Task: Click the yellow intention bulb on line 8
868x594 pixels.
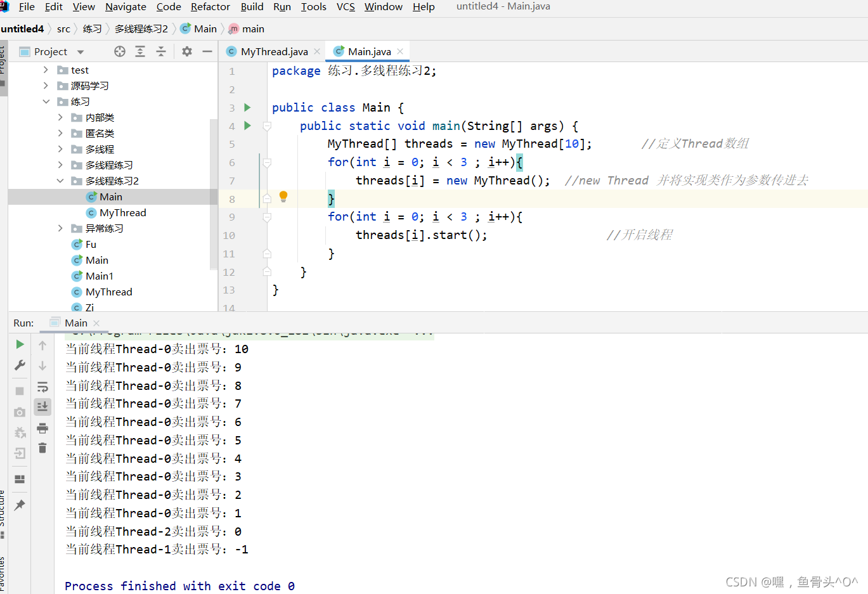Action: 283,197
